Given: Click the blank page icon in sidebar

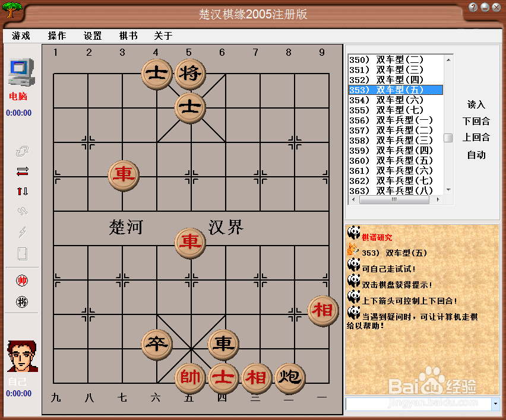Looking at the screenshot, I should click(x=22, y=254).
